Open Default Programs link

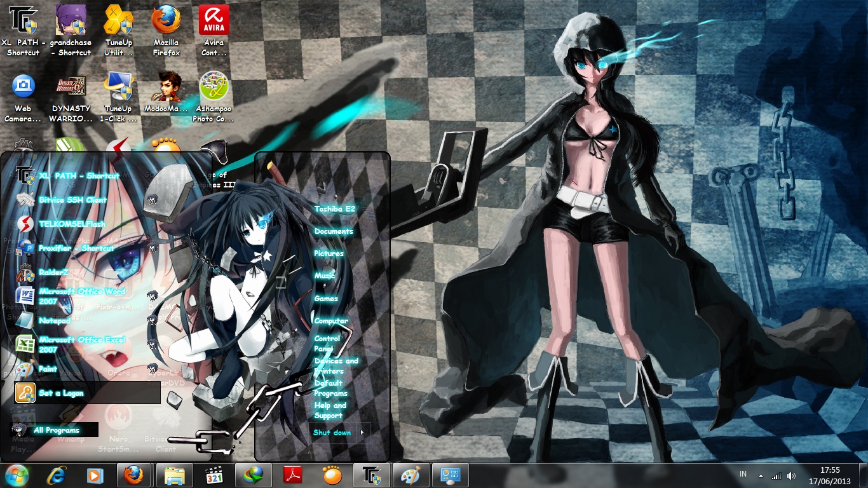[x=330, y=388]
